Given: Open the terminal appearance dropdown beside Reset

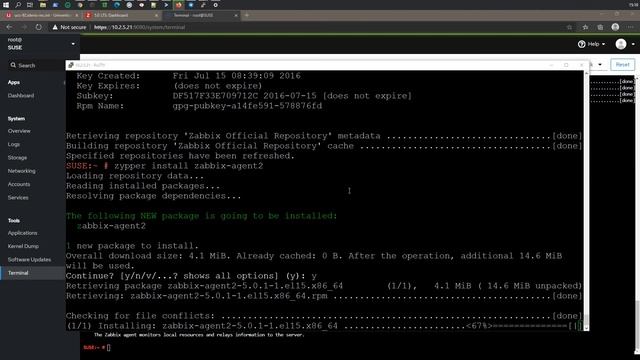Looking at the screenshot, I should (600, 64).
